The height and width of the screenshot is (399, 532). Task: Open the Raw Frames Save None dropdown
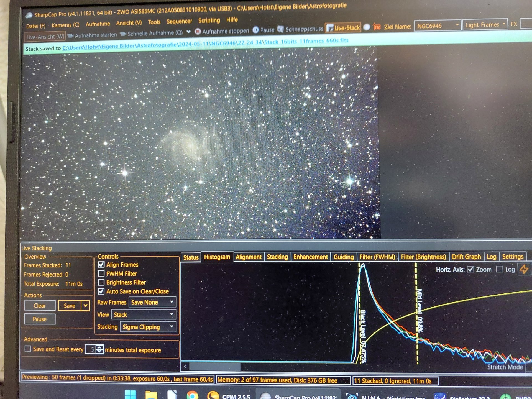tap(152, 302)
